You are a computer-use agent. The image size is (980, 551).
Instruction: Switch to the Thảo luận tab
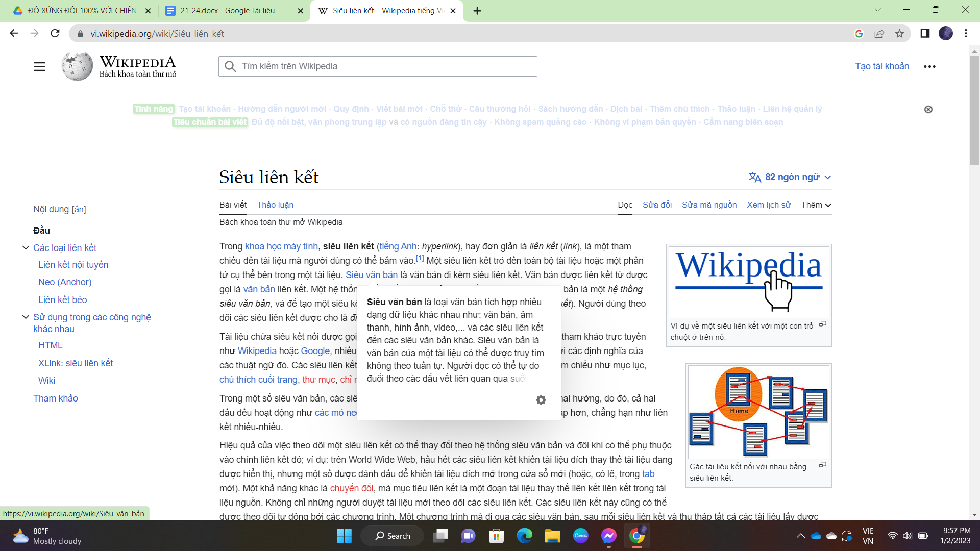[x=275, y=205]
